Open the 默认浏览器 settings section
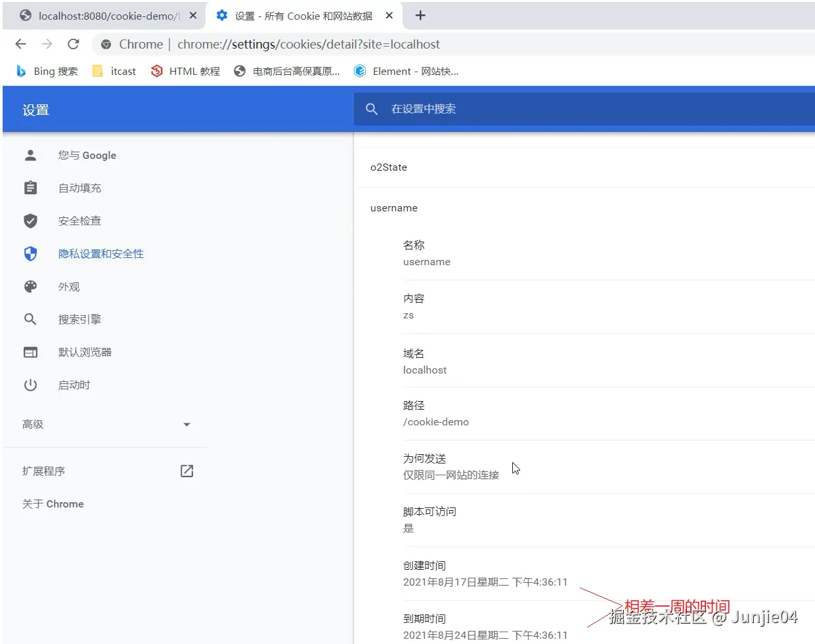Image resolution: width=815 pixels, height=644 pixels. pyautogui.click(x=85, y=352)
